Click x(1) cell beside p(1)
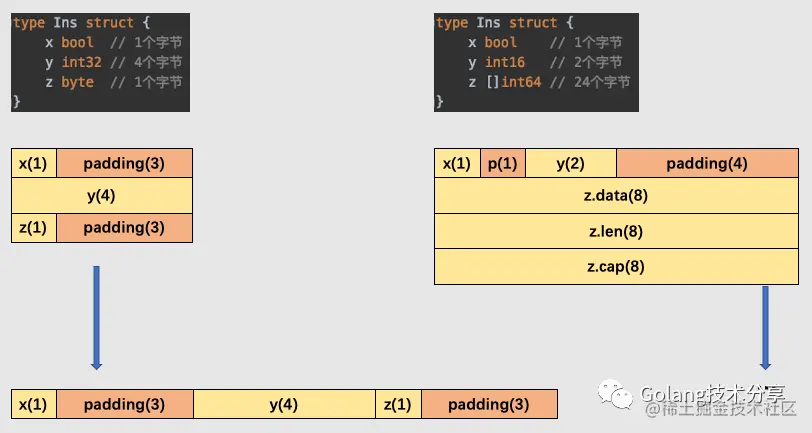Viewport: 812px width, 433px height. 457,164
